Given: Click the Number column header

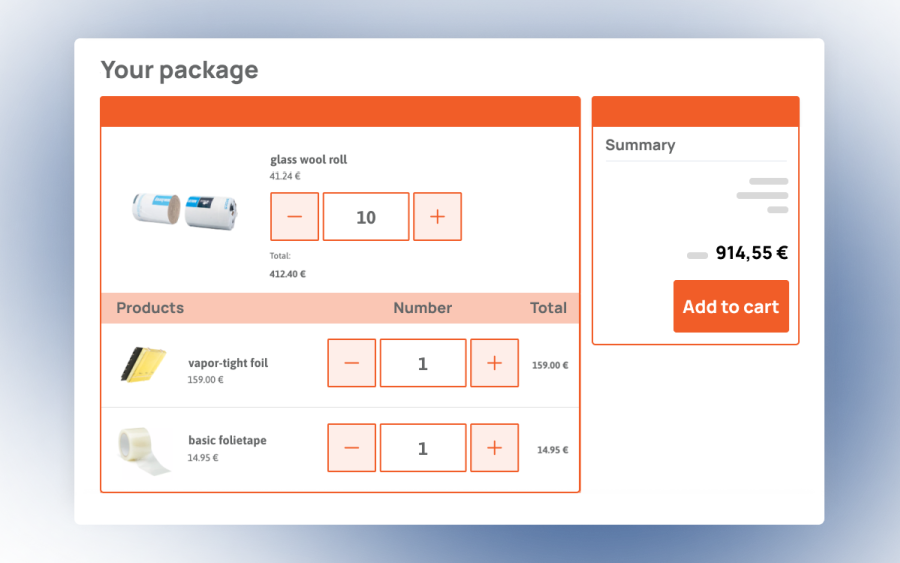Looking at the screenshot, I should tap(422, 308).
